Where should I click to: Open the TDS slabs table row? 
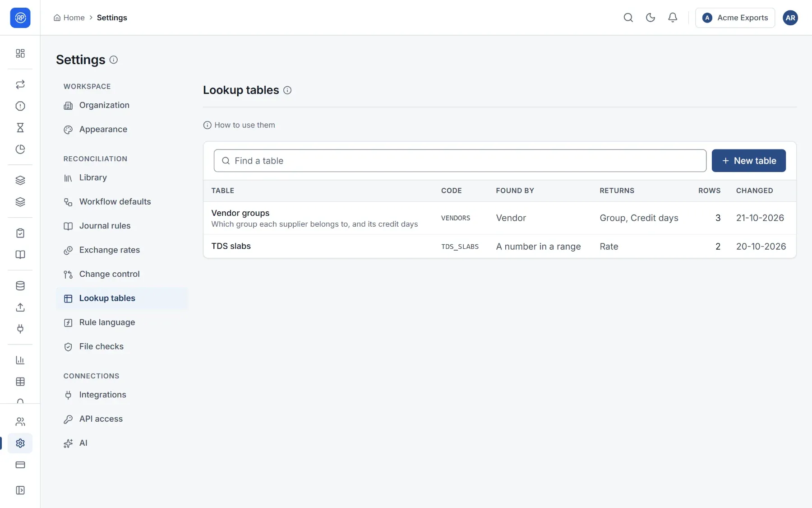pos(499,247)
